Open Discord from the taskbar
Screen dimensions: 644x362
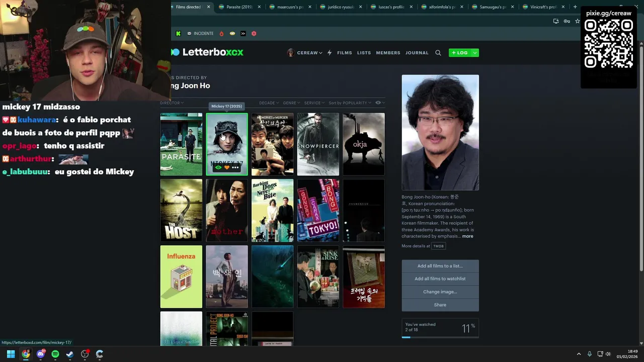41,354
